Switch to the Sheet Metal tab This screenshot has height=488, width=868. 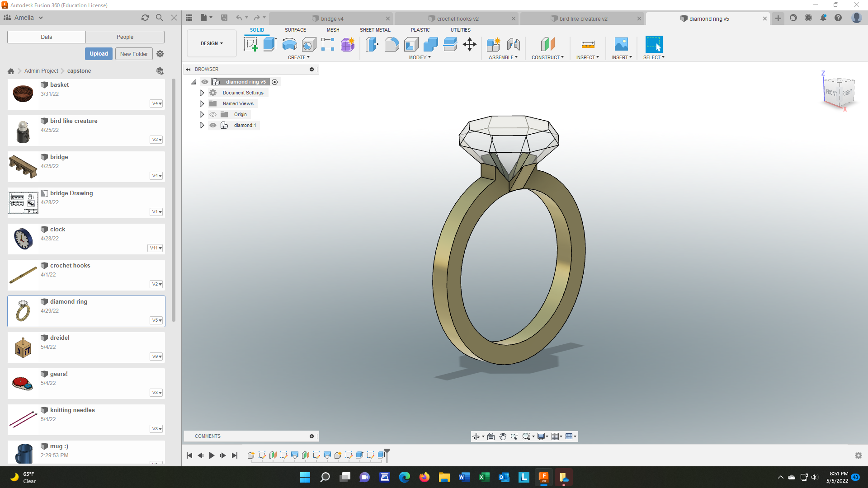[375, 30]
